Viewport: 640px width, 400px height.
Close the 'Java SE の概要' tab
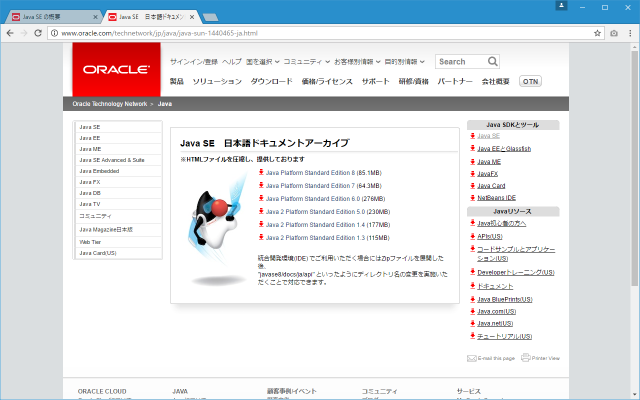coord(95,17)
